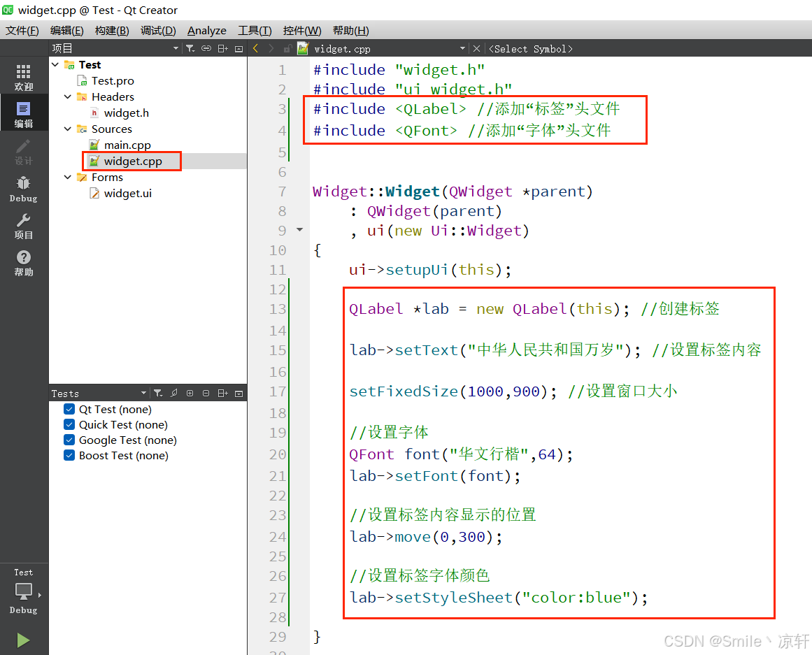Switch to the Edit (编辑) mode

click(23, 115)
